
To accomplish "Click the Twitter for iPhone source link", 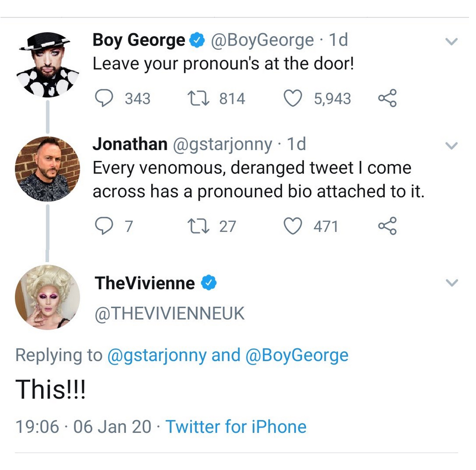I will [x=236, y=427].
